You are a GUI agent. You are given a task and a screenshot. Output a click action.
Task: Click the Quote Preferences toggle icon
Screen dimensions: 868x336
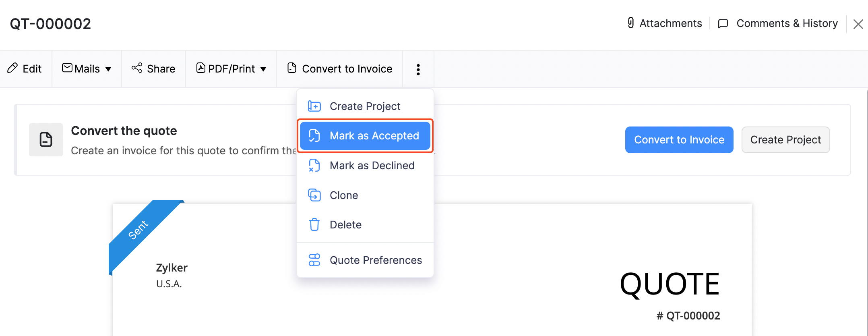point(314,260)
